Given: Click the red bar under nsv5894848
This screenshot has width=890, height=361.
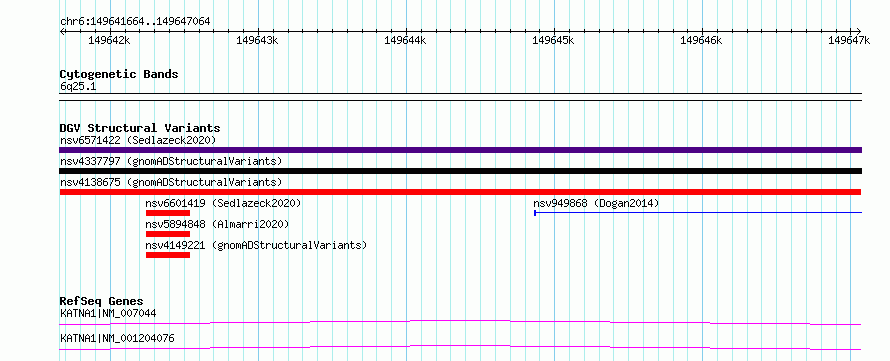Looking at the screenshot, I should click(x=167, y=234).
